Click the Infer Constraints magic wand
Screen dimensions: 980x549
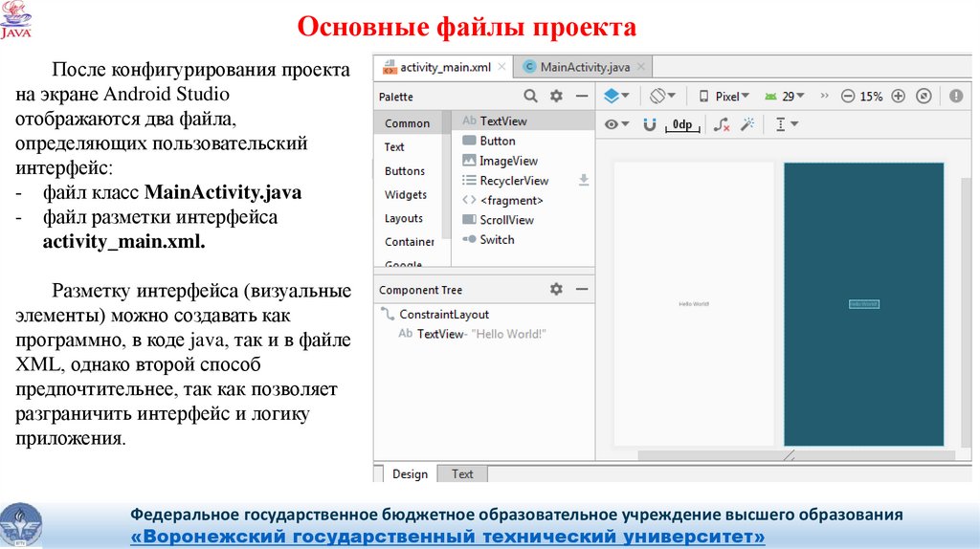click(748, 124)
